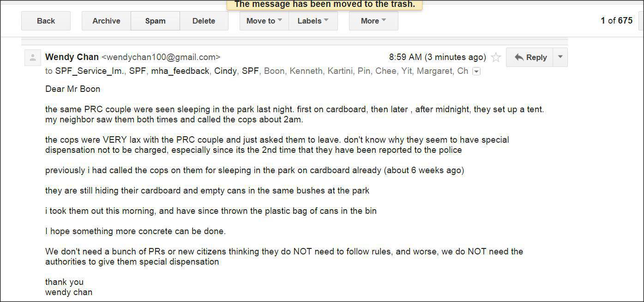This screenshot has width=644, height=302.
Task: Click the SPF_Service_Im. recipient
Action: pos(90,71)
